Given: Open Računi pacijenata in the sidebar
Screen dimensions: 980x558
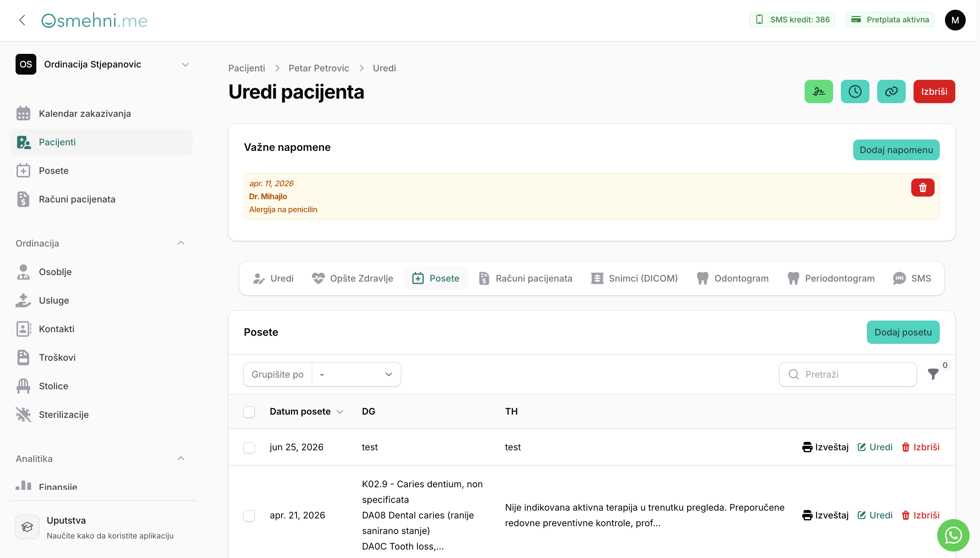Looking at the screenshot, I should point(101,199).
